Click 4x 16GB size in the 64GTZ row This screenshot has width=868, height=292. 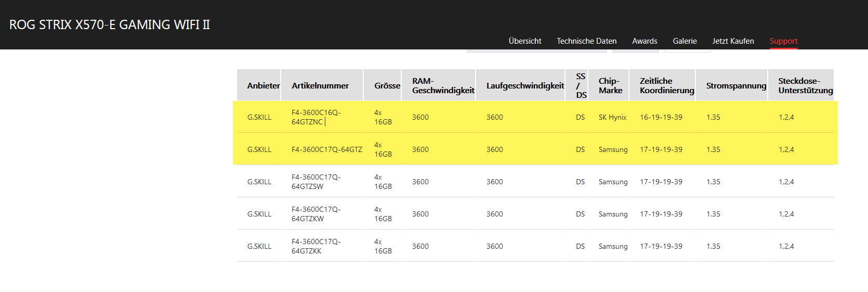coord(383,149)
